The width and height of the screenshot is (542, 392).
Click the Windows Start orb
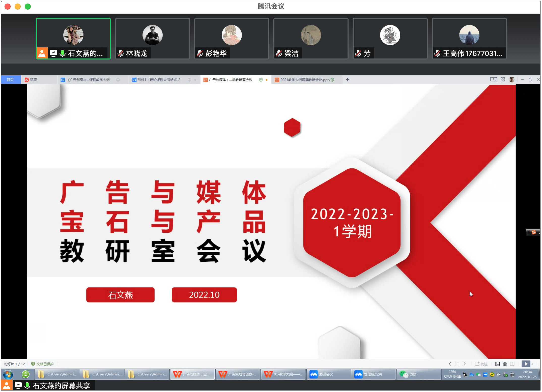point(8,374)
